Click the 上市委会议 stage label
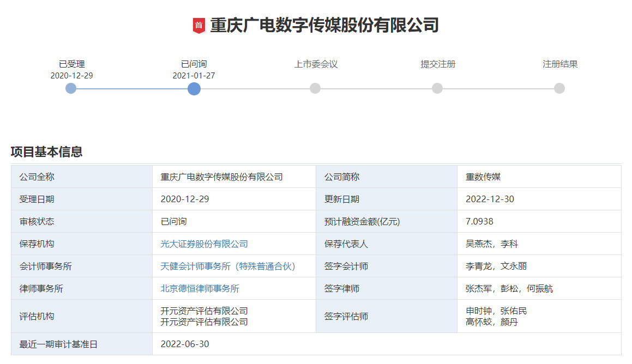 316,64
